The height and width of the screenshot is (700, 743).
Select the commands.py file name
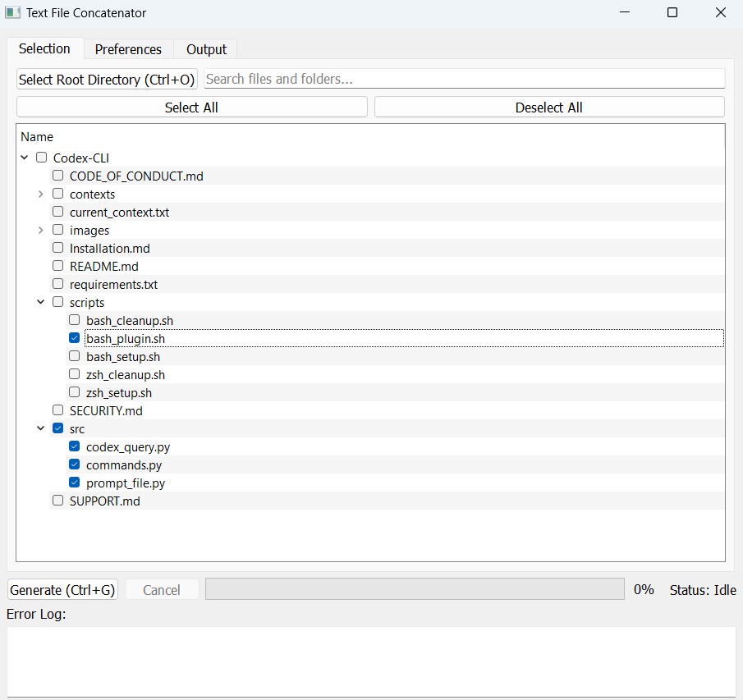[124, 465]
